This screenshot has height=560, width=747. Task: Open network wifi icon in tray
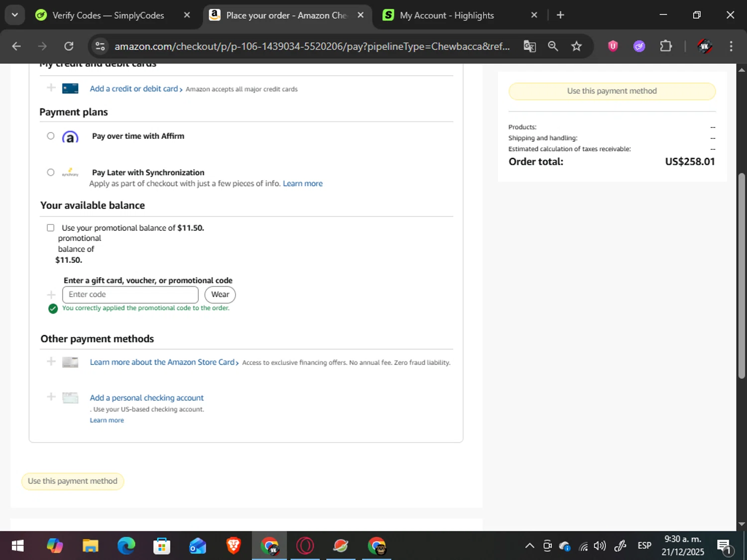(x=583, y=546)
